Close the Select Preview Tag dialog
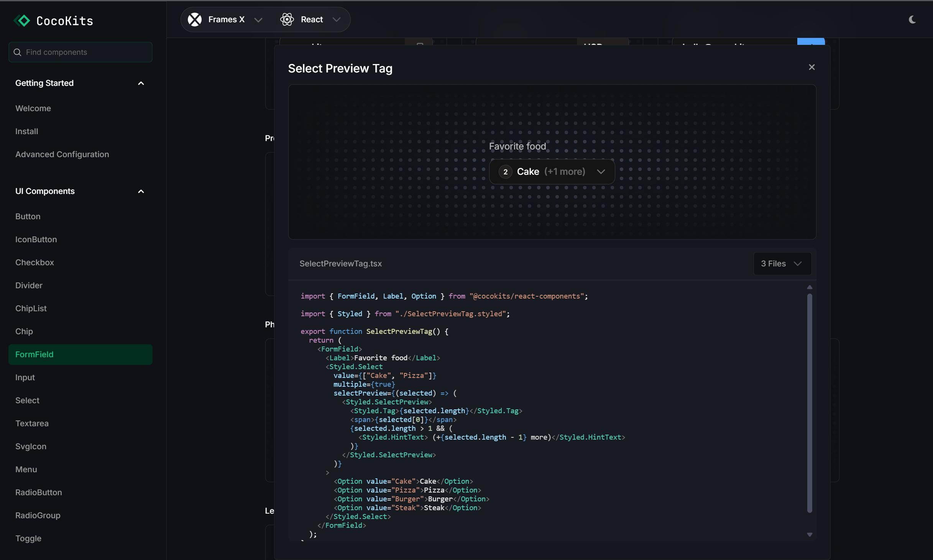Screen dimensions: 933x560 pos(812,67)
